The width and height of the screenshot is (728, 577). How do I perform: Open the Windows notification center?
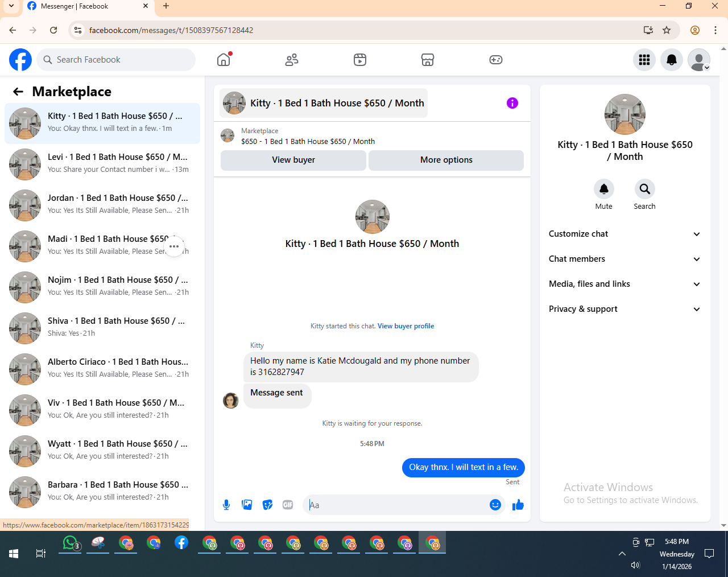click(x=709, y=553)
